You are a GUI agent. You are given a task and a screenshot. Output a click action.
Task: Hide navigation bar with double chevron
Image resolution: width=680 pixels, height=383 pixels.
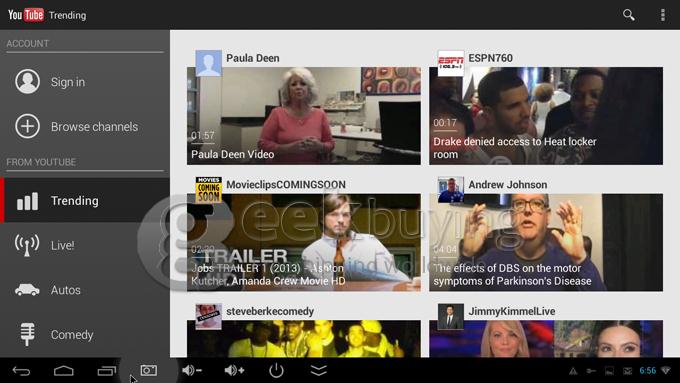tap(319, 370)
